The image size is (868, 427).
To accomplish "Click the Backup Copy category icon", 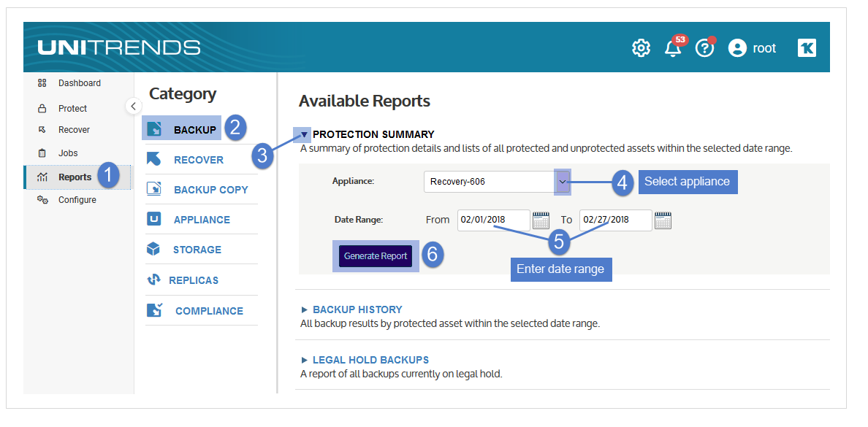I will (154, 189).
